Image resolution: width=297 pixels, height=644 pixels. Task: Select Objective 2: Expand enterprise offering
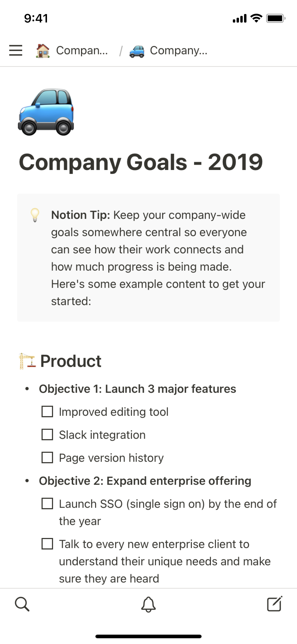point(145,481)
